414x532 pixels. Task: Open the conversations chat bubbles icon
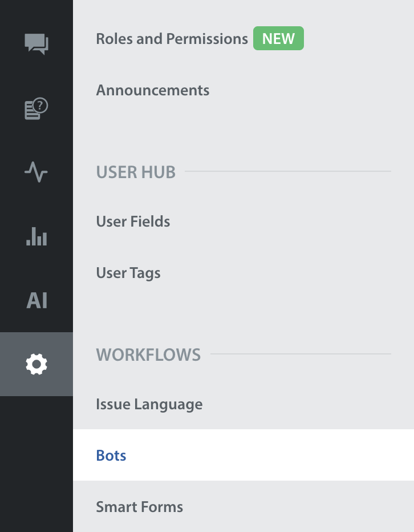tap(36, 44)
